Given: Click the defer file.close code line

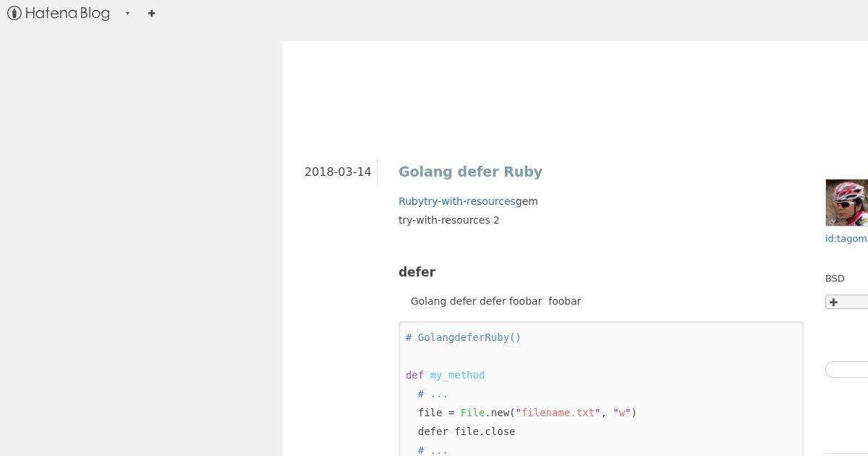Looking at the screenshot, I should tap(467, 431).
